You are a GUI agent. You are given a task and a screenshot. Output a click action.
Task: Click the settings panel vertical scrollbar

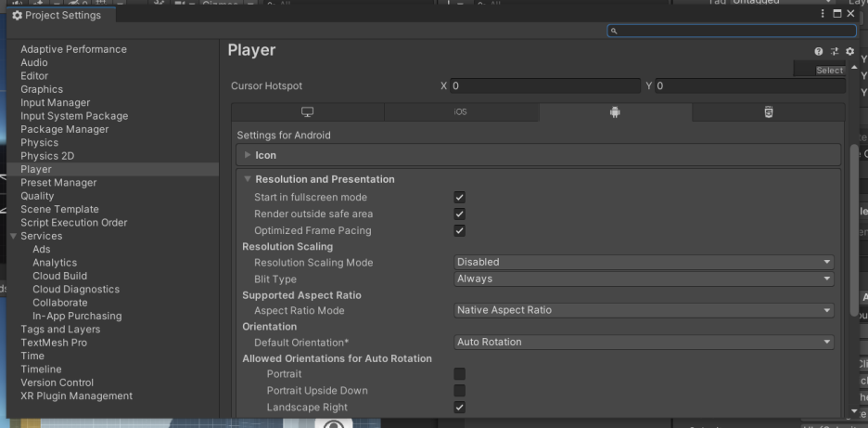pos(853,229)
